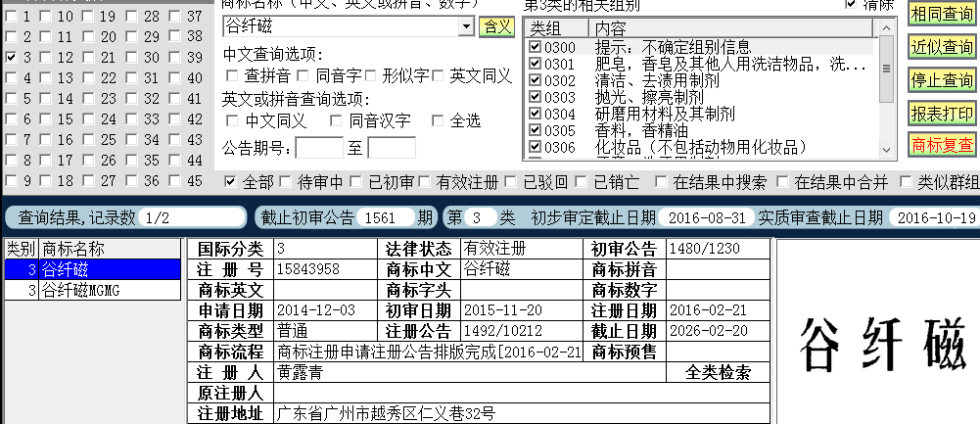
Task: Click the group list scrollbar thumb
Action: [x=886, y=69]
